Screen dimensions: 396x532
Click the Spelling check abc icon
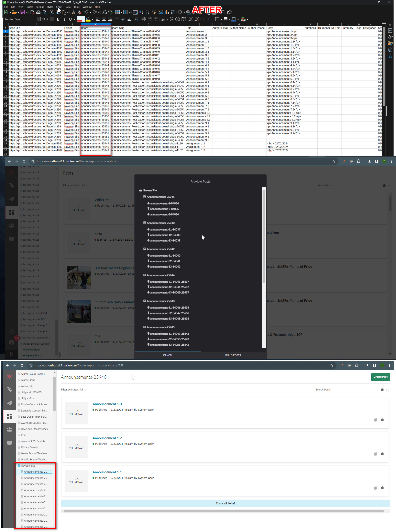pos(110,12)
